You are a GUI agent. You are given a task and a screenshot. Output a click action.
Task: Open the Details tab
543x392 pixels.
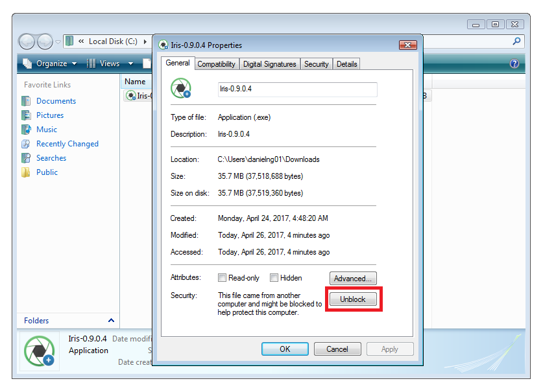pos(346,64)
